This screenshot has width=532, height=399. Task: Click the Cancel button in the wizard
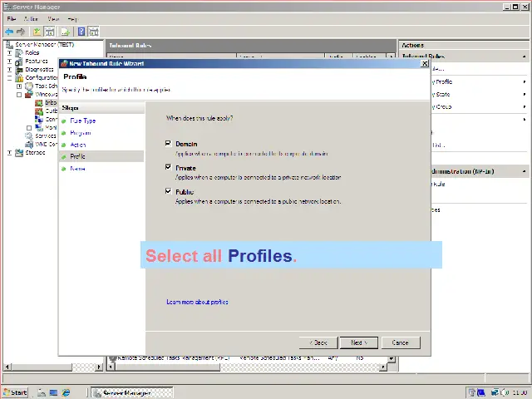[401, 342]
